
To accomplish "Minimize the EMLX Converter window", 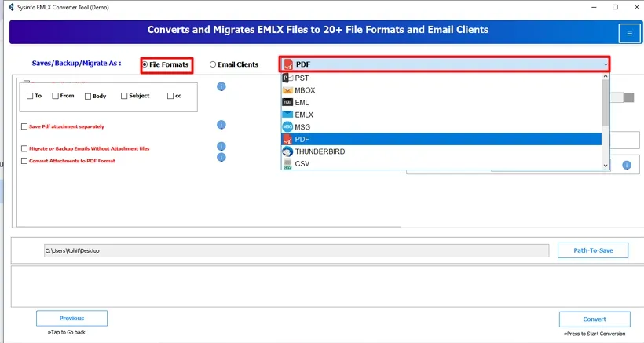I will click(594, 7).
